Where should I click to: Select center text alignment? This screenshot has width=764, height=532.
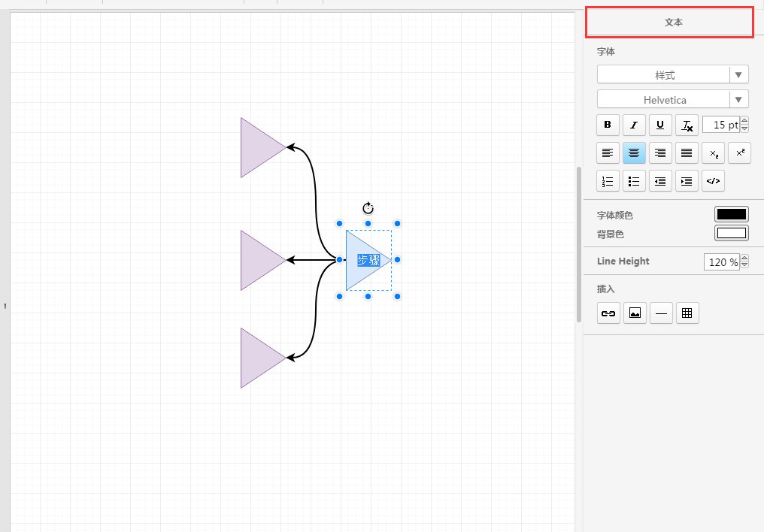click(634, 153)
